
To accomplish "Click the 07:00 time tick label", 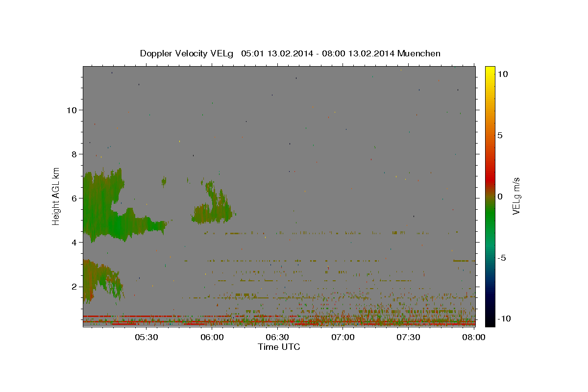I will pos(343,337).
